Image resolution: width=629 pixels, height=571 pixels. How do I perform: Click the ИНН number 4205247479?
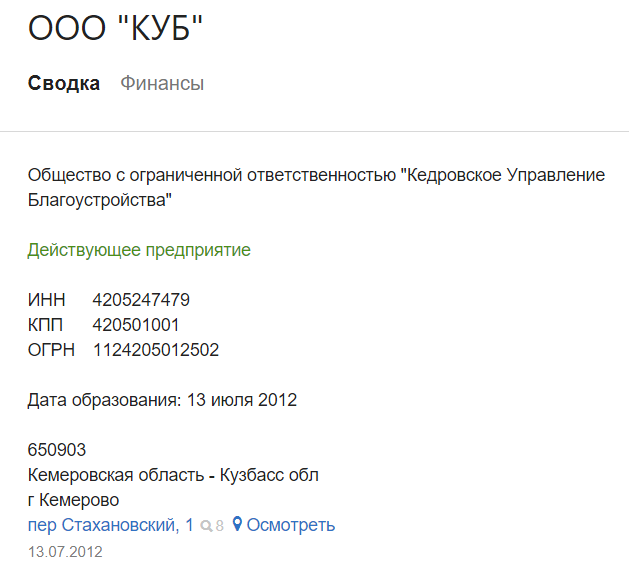[x=141, y=300]
